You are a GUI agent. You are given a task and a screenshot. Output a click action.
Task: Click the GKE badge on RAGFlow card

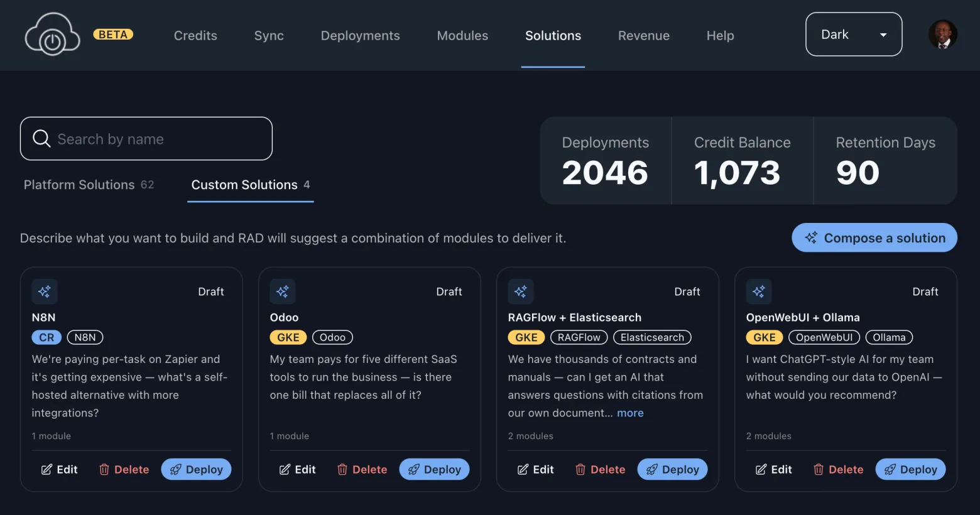click(526, 337)
